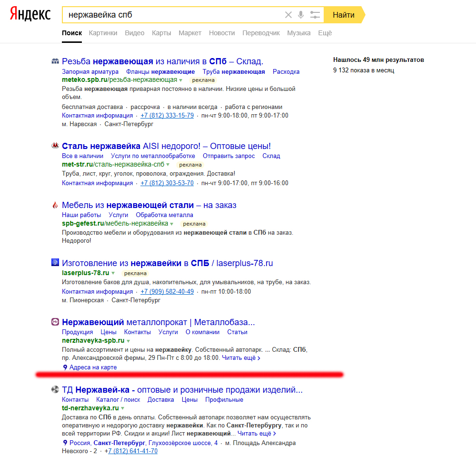Open the Все в наличии sitelink
This screenshot has height=456, width=476.
tap(82, 156)
